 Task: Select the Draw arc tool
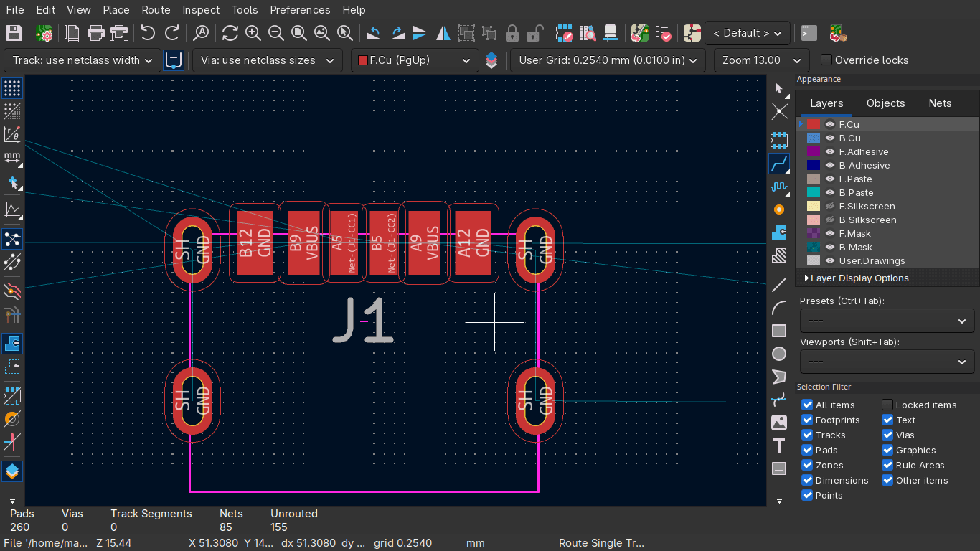(x=779, y=309)
